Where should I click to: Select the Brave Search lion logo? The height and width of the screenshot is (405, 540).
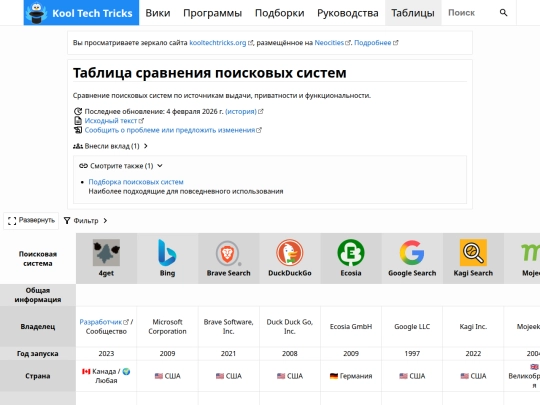pyautogui.click(x=228, y=253)
